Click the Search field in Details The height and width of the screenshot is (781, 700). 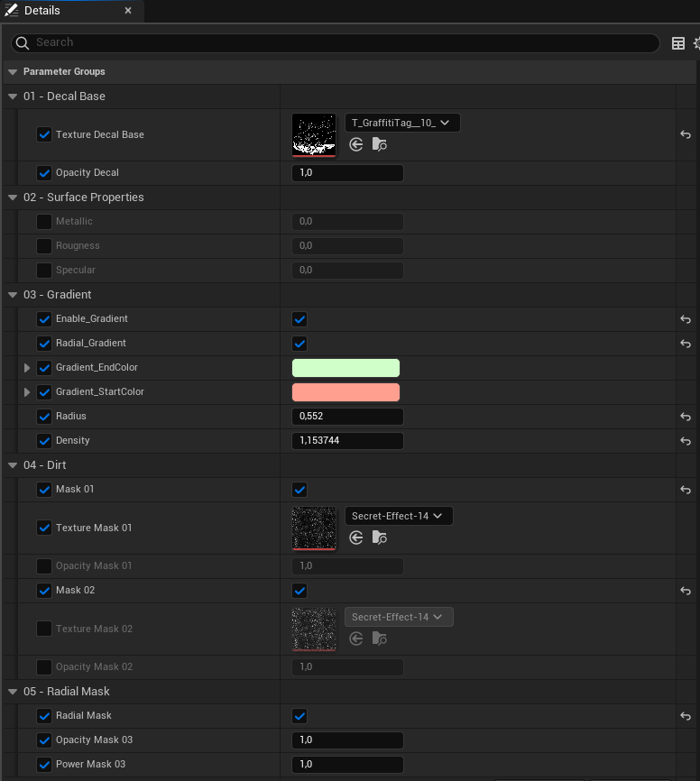336,43
